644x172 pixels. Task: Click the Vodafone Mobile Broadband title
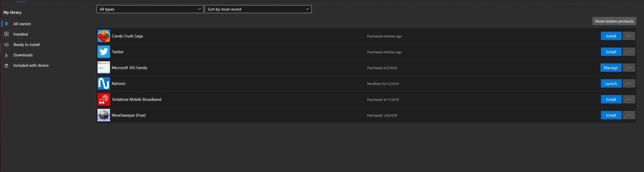(x=137, y=99)
